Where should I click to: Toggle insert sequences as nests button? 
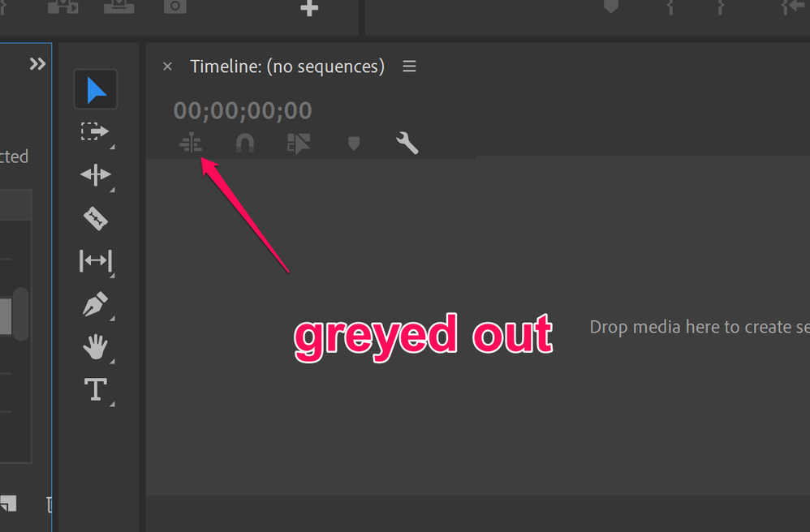pos(191,143)
